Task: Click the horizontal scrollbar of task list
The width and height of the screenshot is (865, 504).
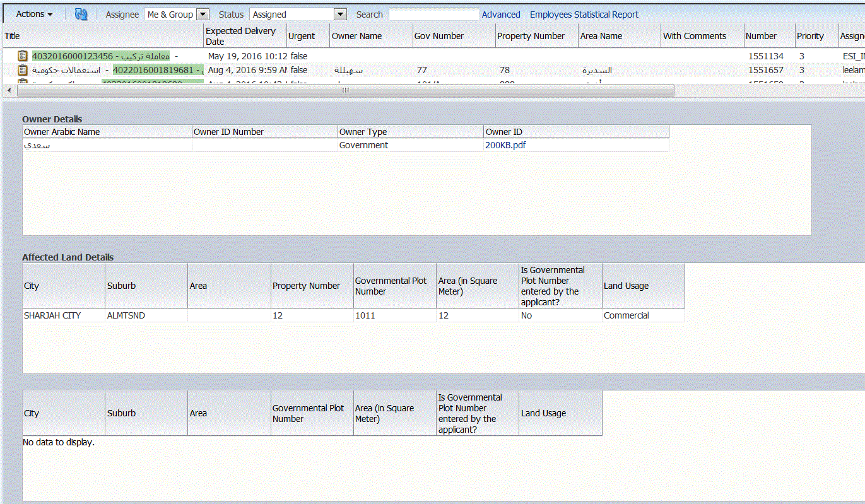Action: click(345, 91)
